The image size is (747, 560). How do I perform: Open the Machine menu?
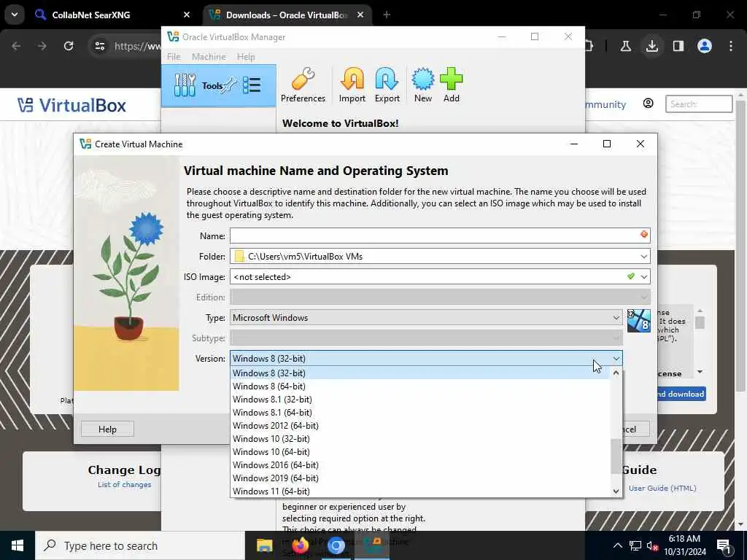click(x=209, y=57)
